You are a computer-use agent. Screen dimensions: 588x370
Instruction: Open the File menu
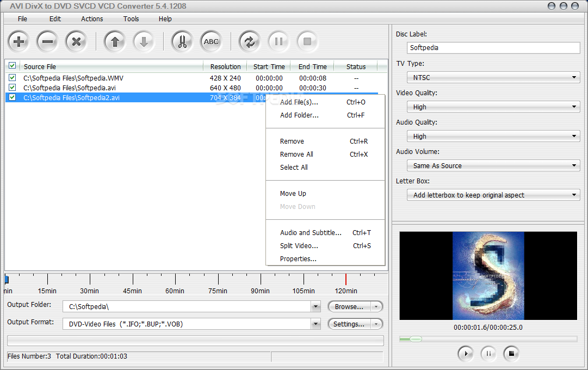click(x=22, y=18)
